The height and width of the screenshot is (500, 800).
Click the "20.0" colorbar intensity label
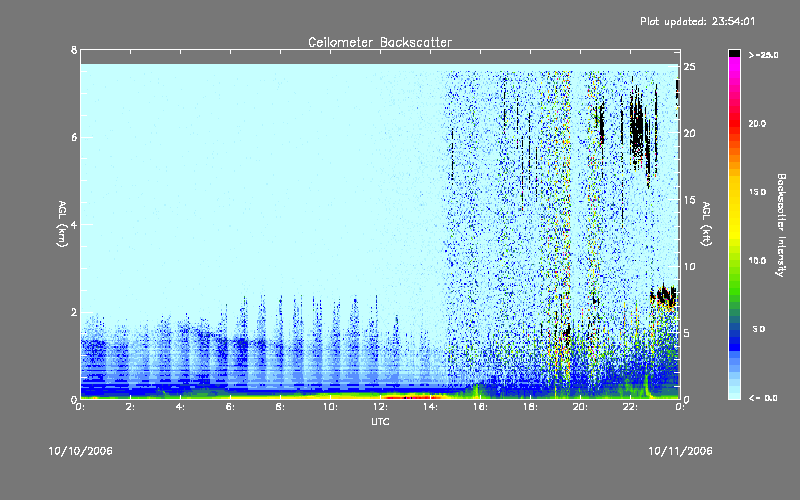(x=758, y=124)
